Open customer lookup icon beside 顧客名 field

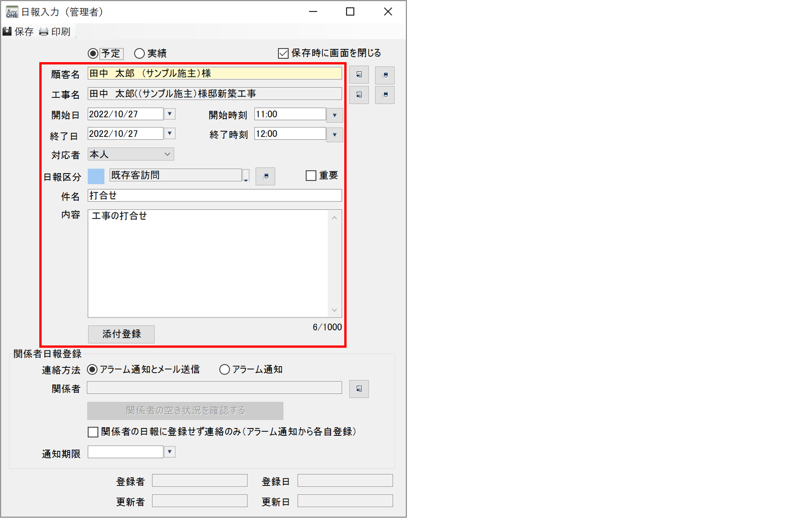[x=359, y=74]
